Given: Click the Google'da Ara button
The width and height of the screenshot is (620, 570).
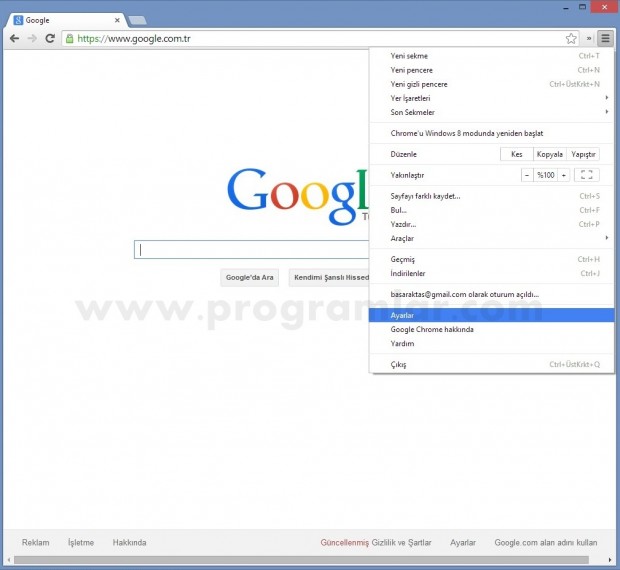Looking at the screenshot, I should (x=250, y=277).
